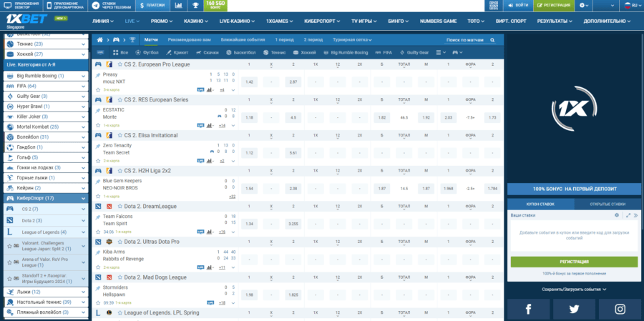Screen dimensions: 644x321
Task: Toggle favorite star for Dota 2. DreamLeague
Action: (120, 206)
